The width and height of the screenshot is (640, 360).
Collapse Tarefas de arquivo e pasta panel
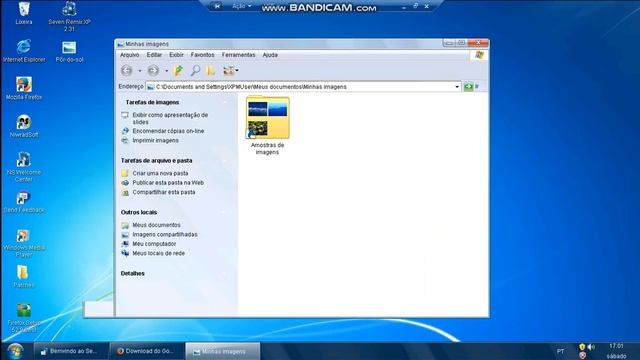click(x=225, y=161)
